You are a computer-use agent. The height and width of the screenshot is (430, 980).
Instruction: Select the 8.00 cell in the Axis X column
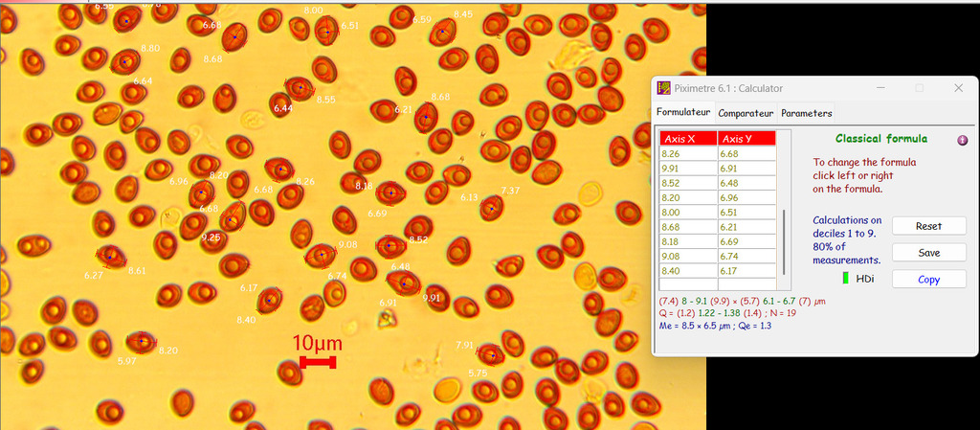[689, 212]
